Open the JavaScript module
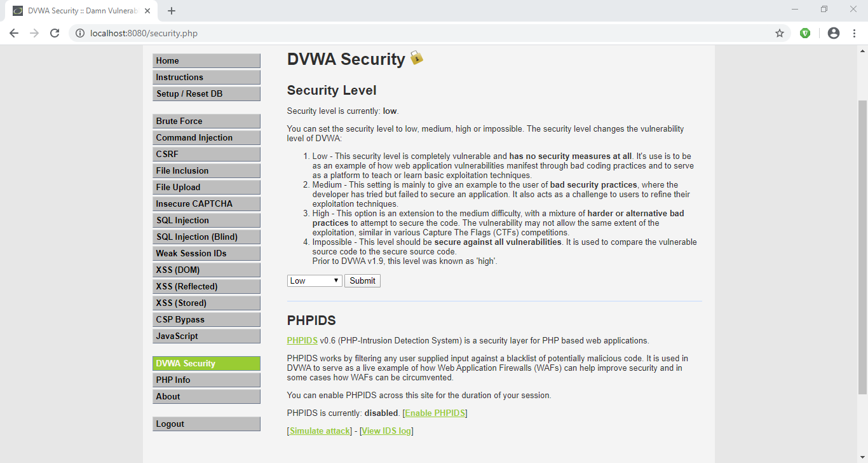Screen dimensions: 868x463 pos(207,336)
